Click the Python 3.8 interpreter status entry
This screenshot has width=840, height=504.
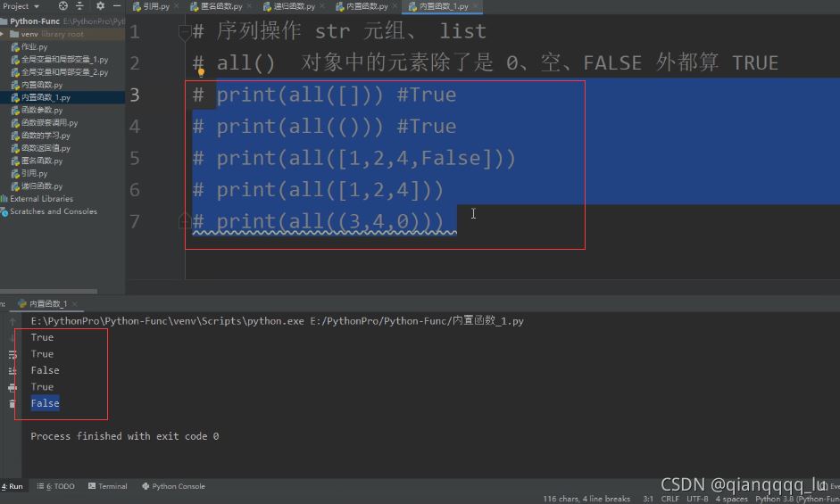pos(797,499)
